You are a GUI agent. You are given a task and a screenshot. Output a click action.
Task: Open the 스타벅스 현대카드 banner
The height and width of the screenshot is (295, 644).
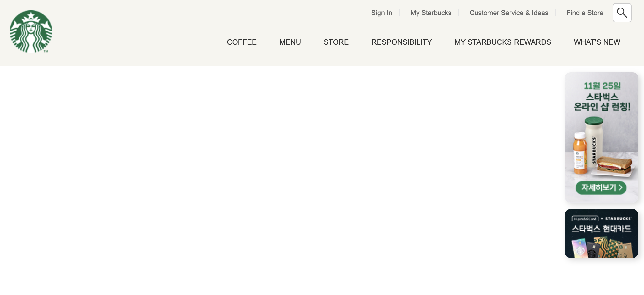[x=602, y=234]
